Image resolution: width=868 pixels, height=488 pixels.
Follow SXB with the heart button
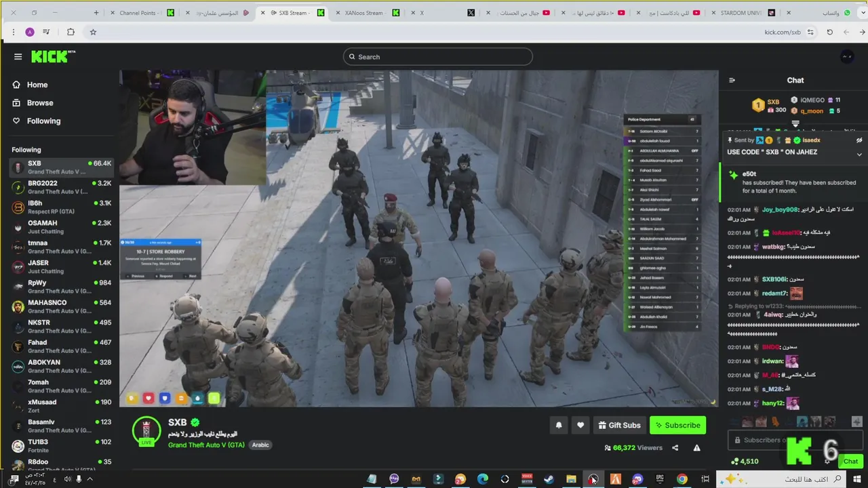pyautogui.click(x=580, y=425)
